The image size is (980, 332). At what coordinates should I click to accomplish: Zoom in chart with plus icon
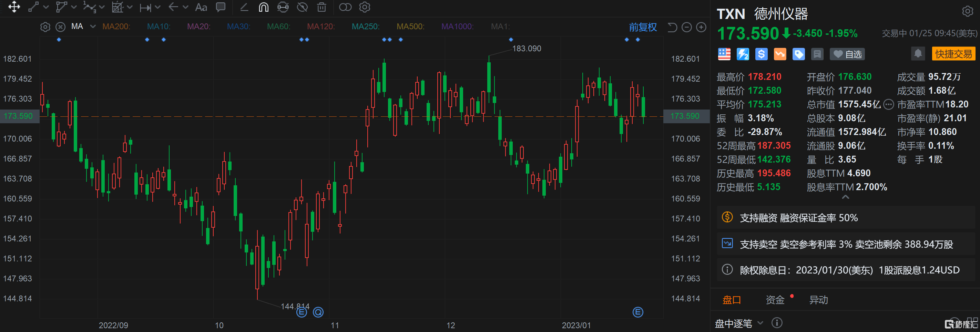point(701,28)
